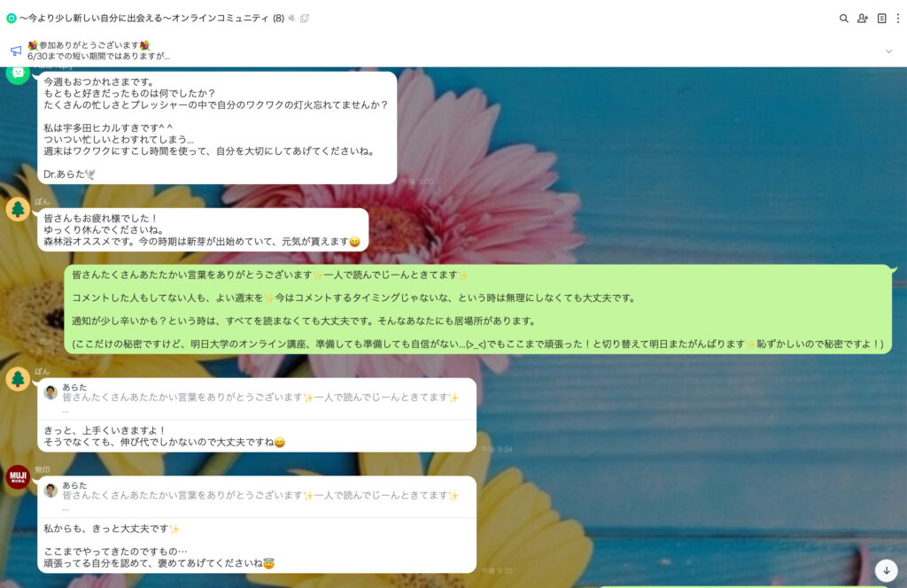Open the three-dot more options menu
Viewport: 907px width, 588px height.
tap(898, 19)
